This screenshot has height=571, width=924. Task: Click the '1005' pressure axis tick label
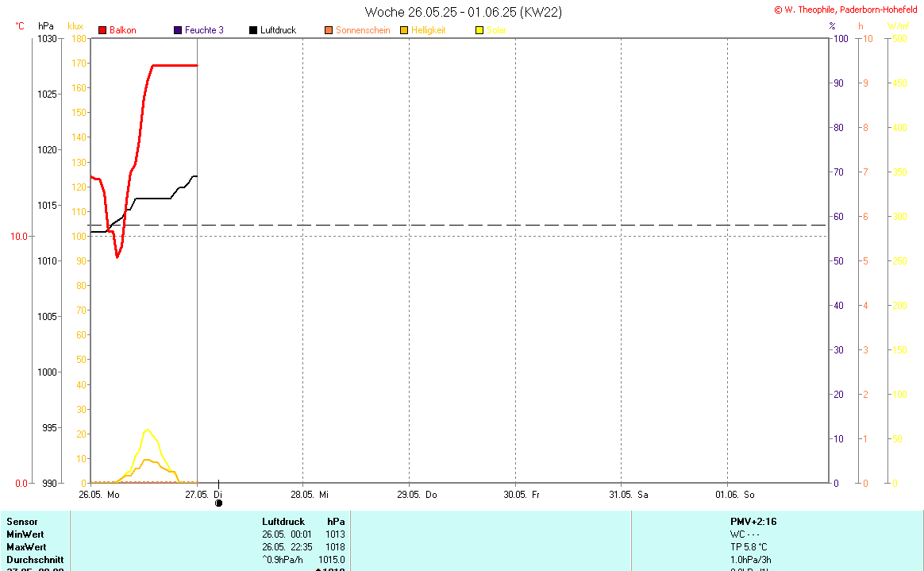click(47, 316)
